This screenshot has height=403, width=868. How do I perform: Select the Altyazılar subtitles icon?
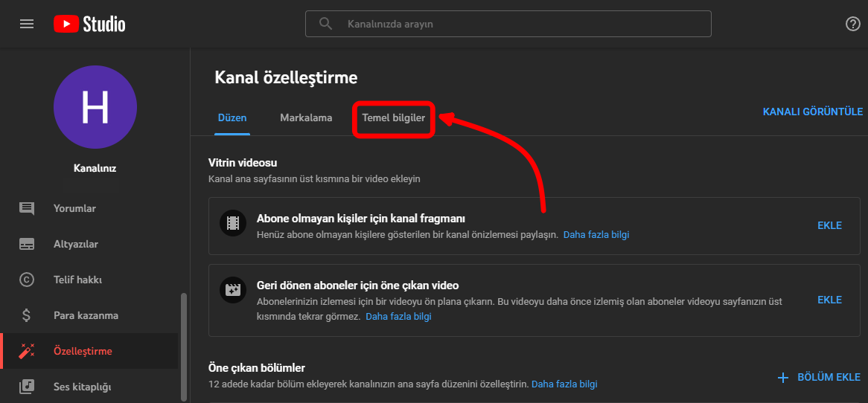(x=27, y=244)
